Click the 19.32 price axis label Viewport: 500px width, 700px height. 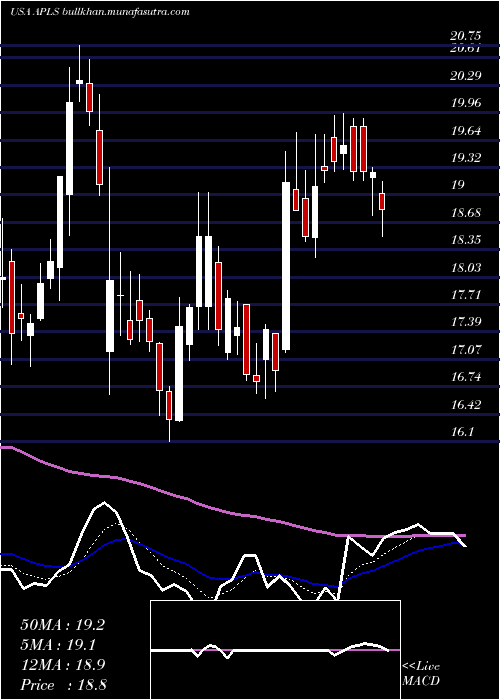click(x=466, y=158)
